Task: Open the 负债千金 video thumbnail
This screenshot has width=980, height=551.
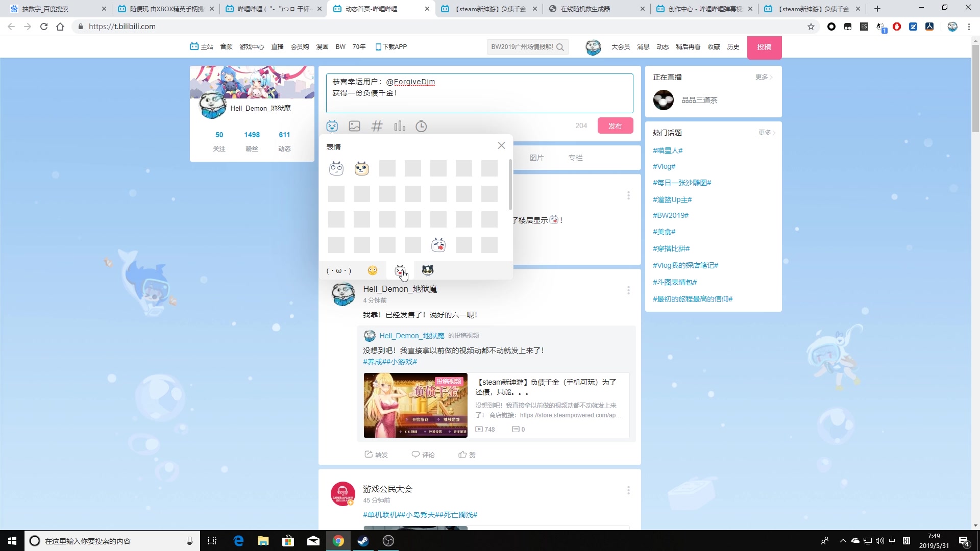Action: click(415, 406)
